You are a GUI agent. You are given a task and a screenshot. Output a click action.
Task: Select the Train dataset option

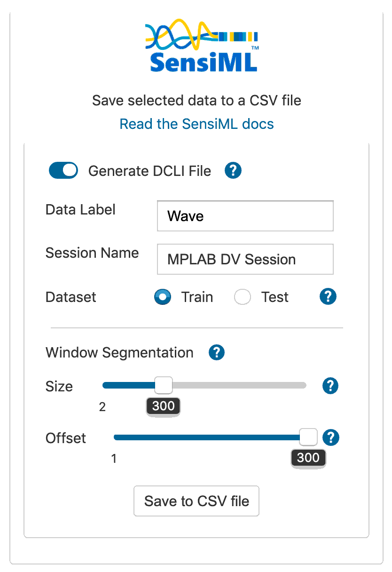coord(163,297)
